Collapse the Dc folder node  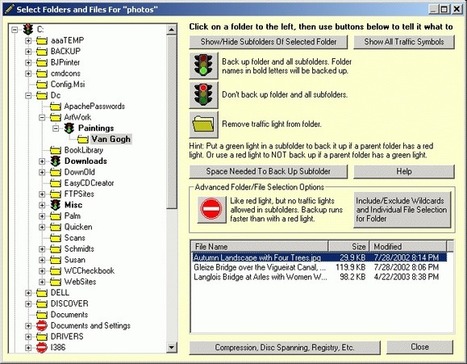point(28,95)
